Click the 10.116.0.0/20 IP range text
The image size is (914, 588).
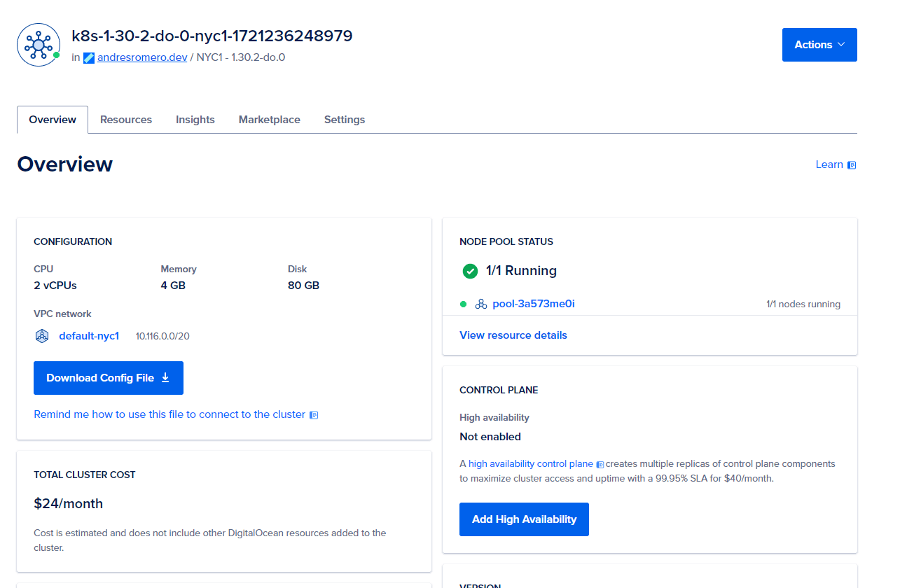pos(162,336)
